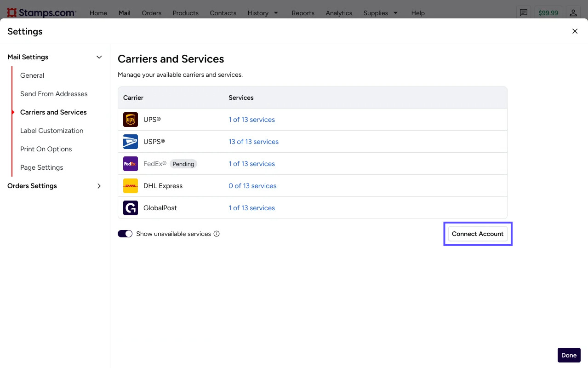Screen dimensions: 588x368
Task: Click the FedEx carrier logo icon
Action: click(131, 164)
